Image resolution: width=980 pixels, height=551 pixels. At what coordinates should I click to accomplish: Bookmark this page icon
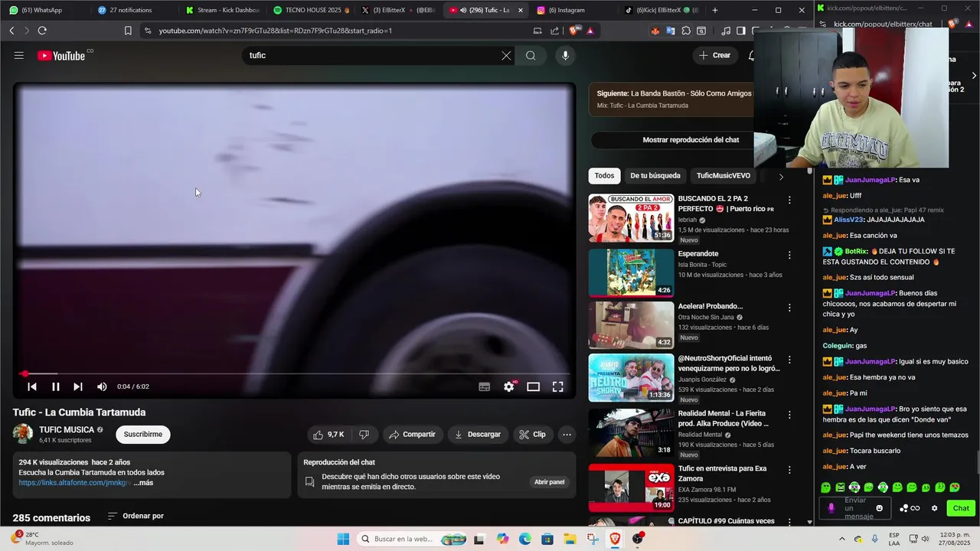pyautogui.click(x=128, y=31)
